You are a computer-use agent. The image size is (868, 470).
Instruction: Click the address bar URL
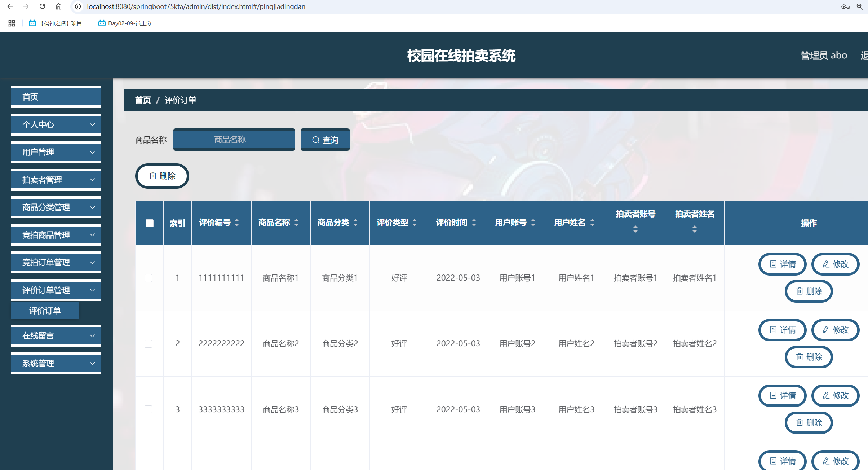pos(196,6)
